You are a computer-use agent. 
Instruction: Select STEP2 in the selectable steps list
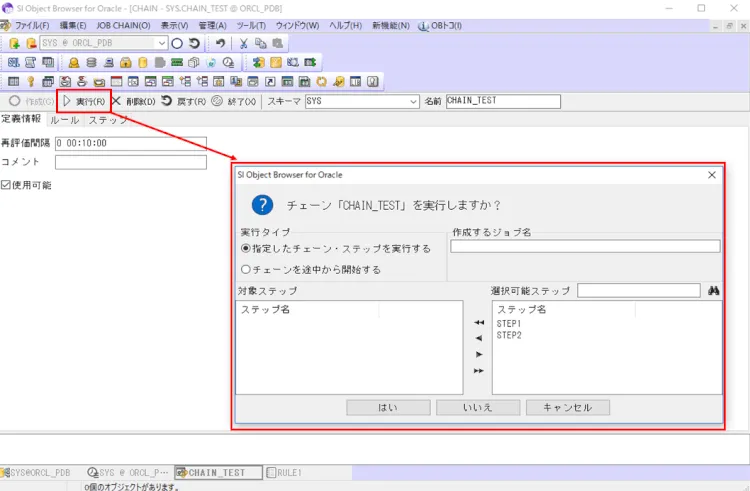point(509,335)
